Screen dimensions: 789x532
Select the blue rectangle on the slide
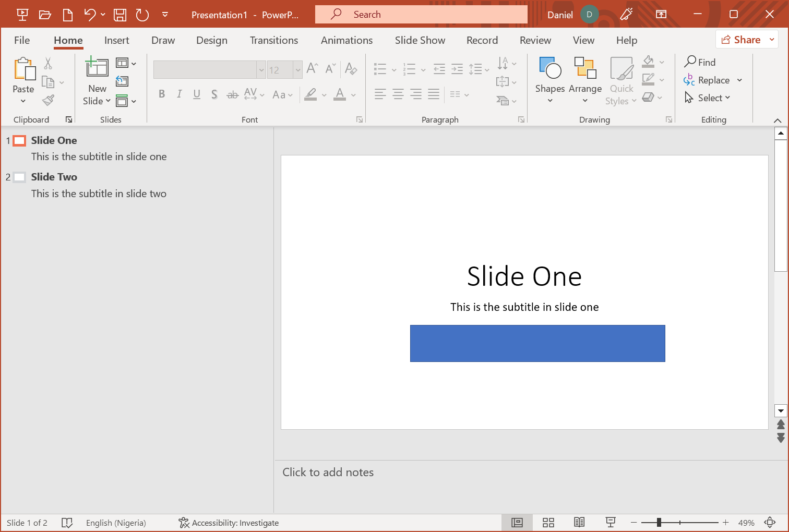click(537, 343)
